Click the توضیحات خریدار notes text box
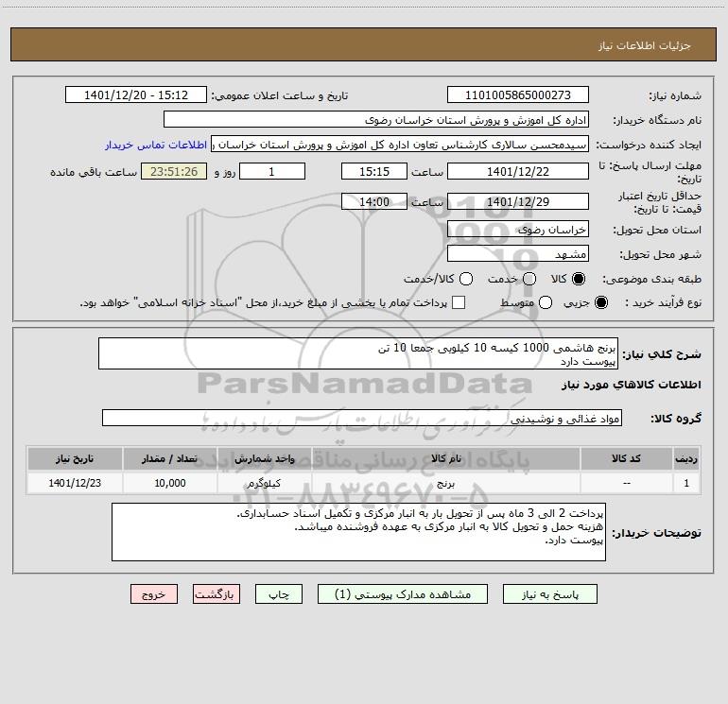This screenshot has width=728, height=704. (x=359, y=532)
